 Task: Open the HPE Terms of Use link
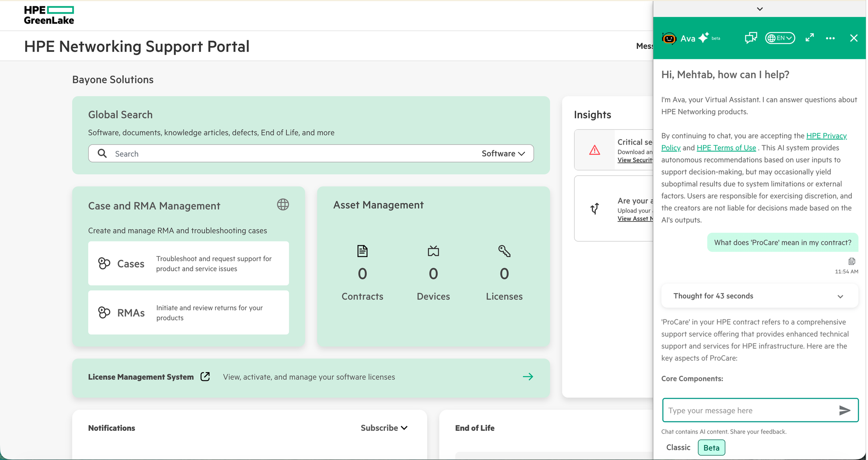[x=726, y=148]
